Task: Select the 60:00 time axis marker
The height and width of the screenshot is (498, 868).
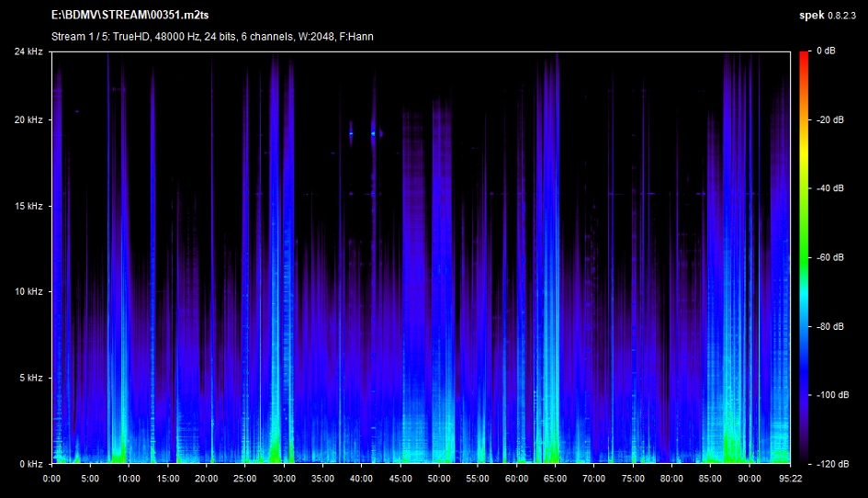Action: [x=517, y=478]
